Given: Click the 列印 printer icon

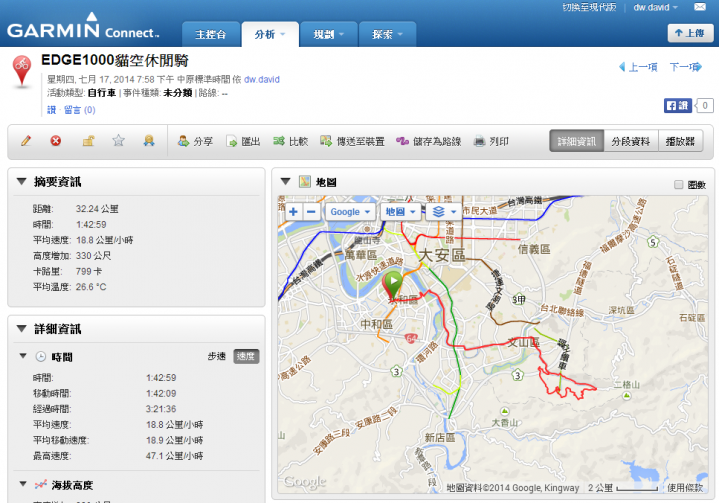Looking at the screenshot, I should tap(479, 141).
